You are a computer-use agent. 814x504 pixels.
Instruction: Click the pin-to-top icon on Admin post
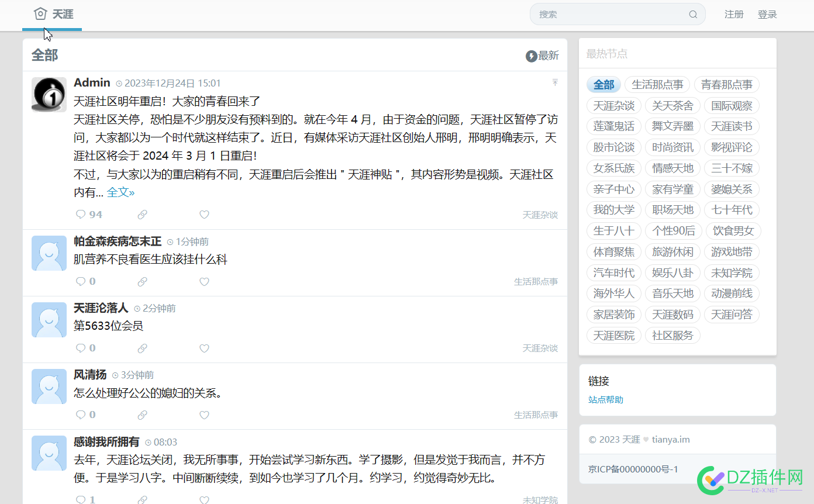pos(555,83)
